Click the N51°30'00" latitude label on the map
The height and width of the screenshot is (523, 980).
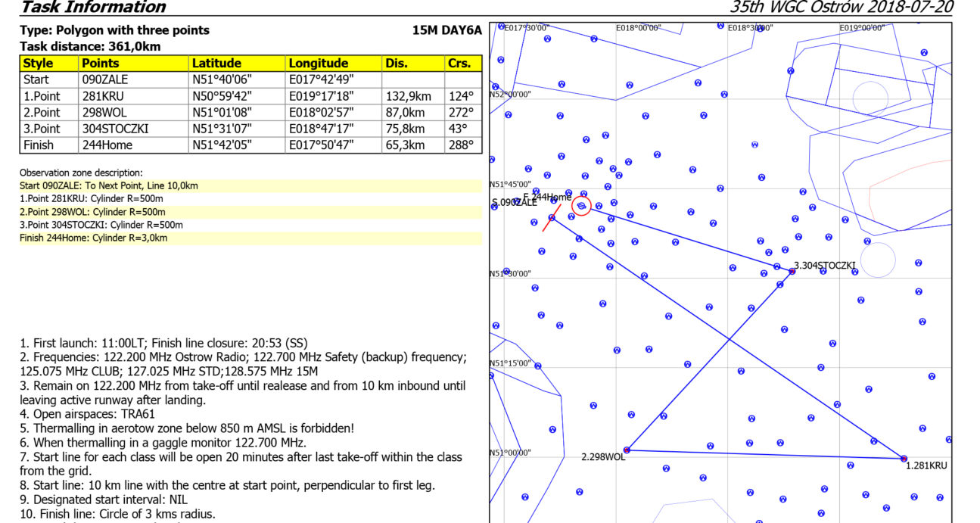pos(510,273)
